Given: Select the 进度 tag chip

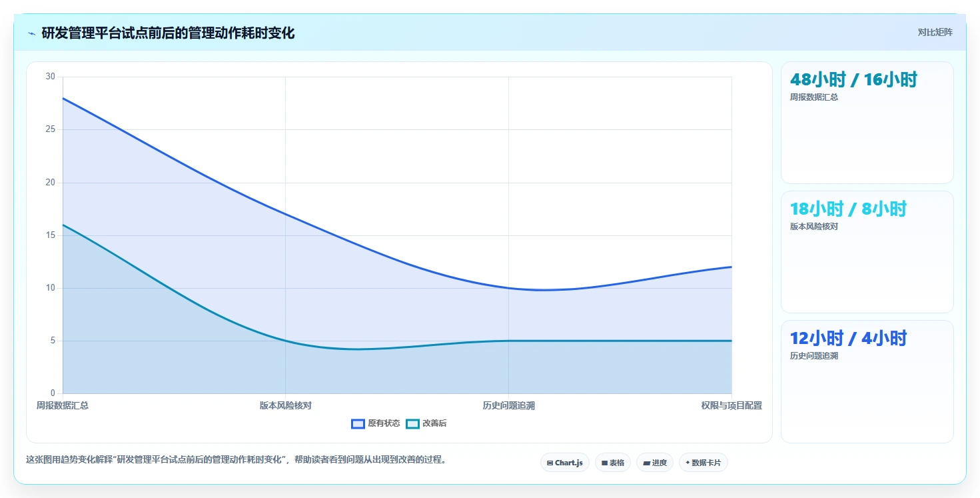Looking at the screenshot, I should pos(655,463).
